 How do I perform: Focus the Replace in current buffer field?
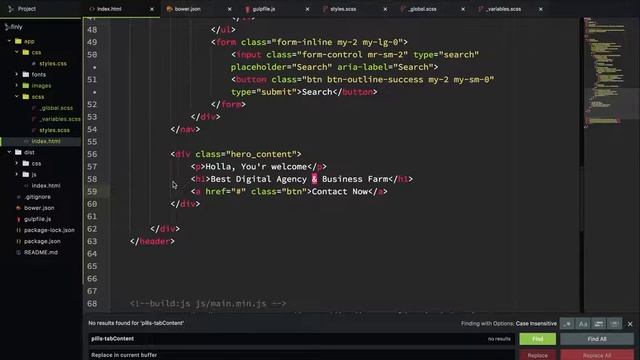tap(301, 355)
